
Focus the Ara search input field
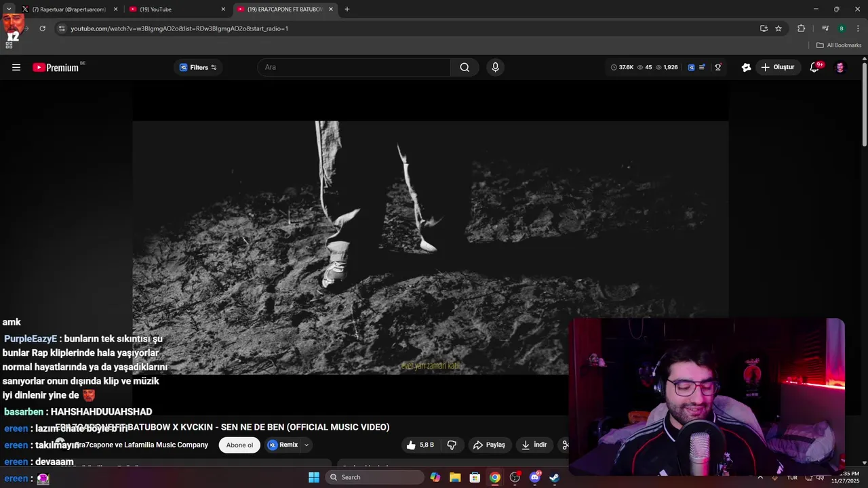(x=354, y=67)
